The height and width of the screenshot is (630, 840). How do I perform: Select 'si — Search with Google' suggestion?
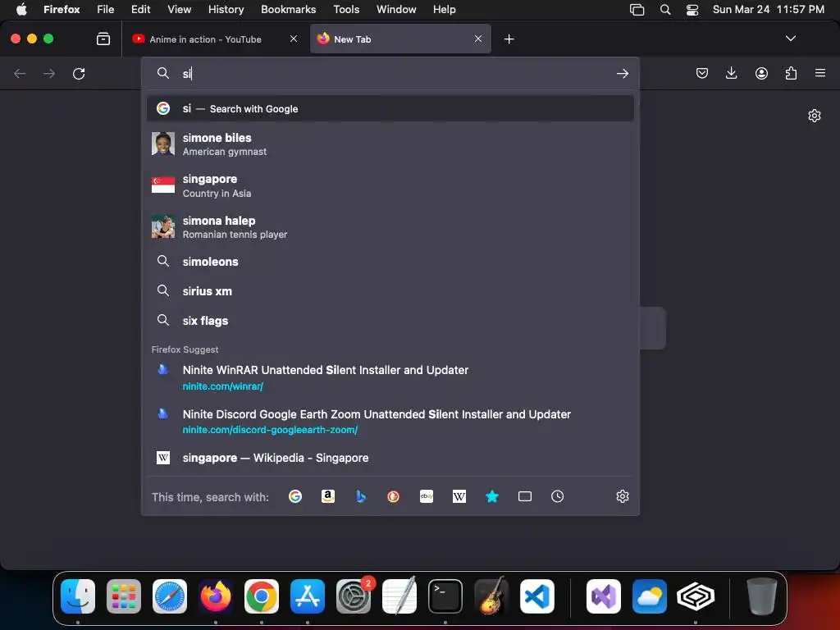pos(390,109)
